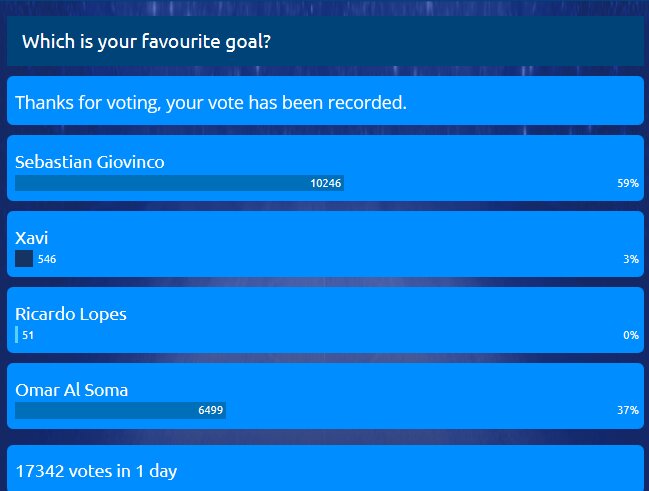This screenshot has width=649, height=491.
Task: Click the 546 vote count
Action: (x=47, y=259)
